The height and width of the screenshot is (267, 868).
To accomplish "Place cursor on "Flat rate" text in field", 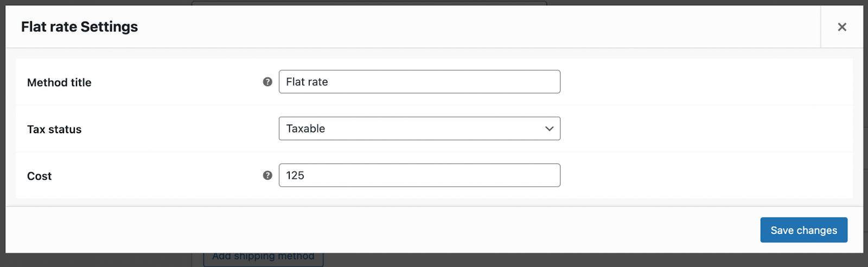I will (307, 82).
